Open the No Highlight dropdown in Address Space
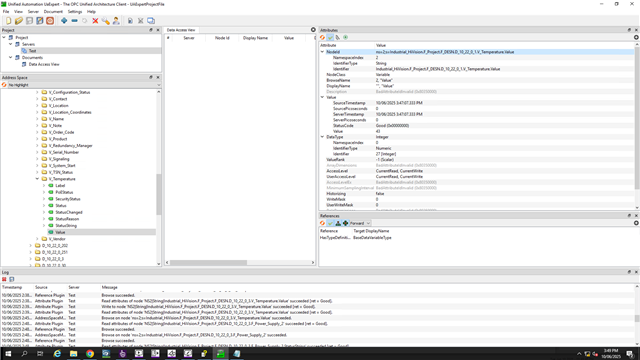The image size is (640, 360). (84, 85)
